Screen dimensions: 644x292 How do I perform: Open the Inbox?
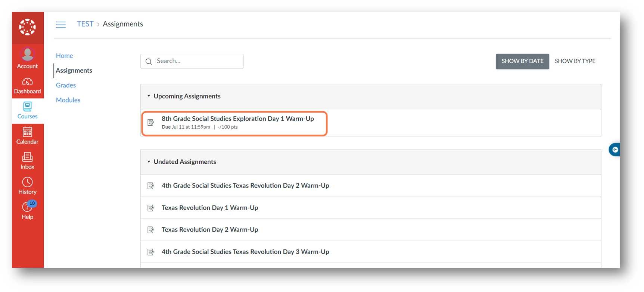28,161
